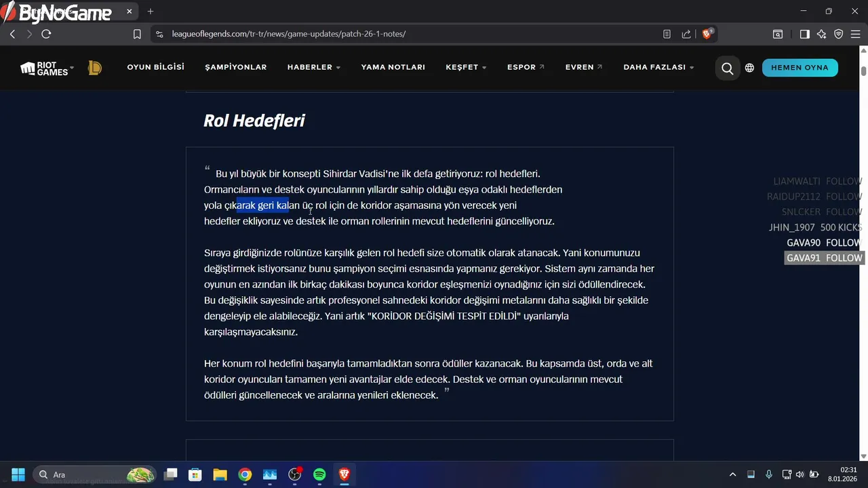Click the share page icon in the address bar
Viewport: 868px width, 488px height.
click(686, 34)
